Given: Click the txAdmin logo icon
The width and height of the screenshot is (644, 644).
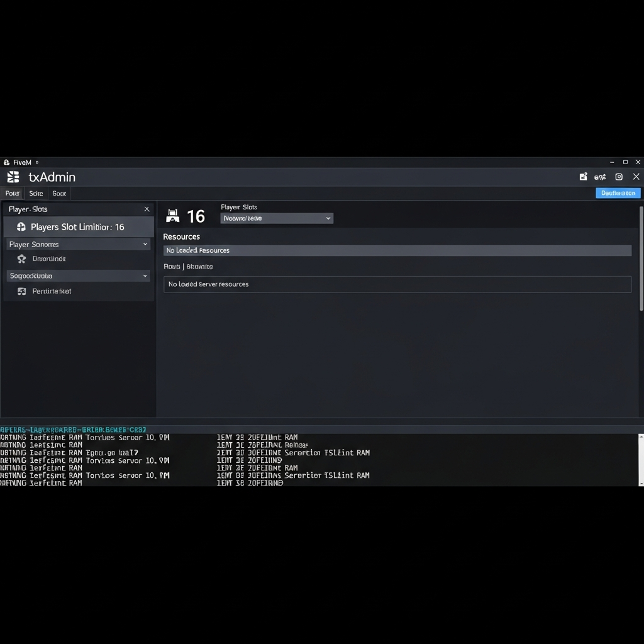Looking at the screenshot, I should pos(12,177).
